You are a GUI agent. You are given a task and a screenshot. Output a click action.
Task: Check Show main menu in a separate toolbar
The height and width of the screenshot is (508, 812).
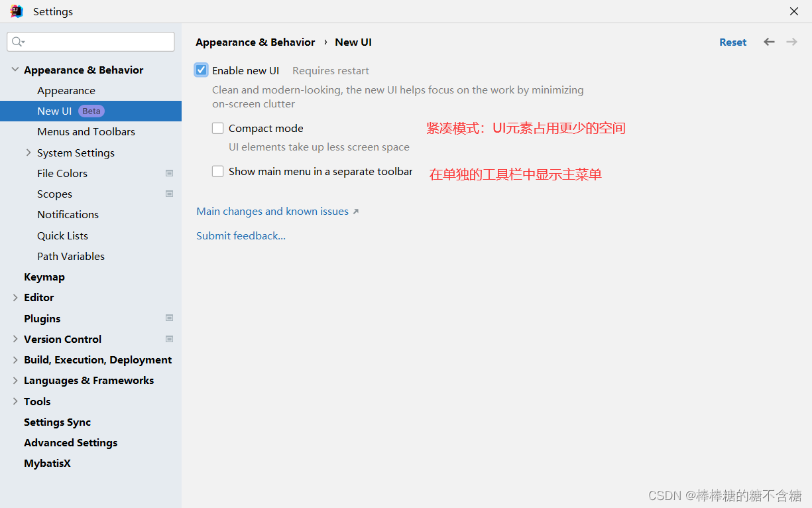click(217, 171)
